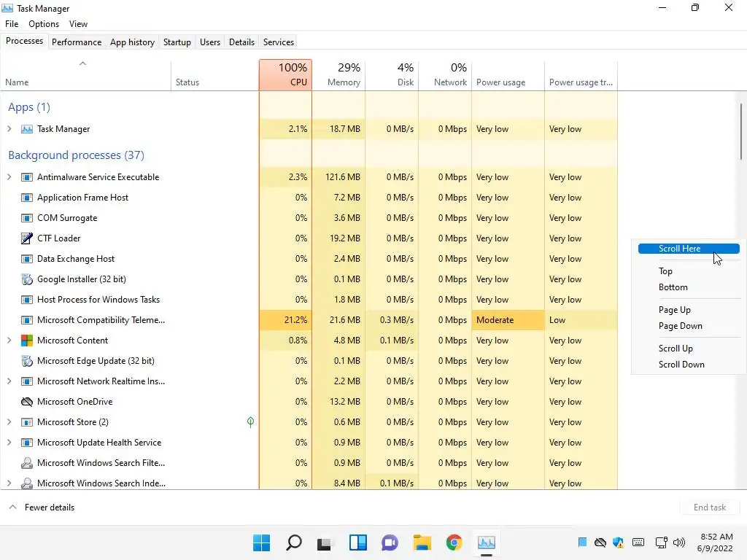Screen dimensions: 747x560
Task: Click the Data Exchange Host icon
Action: tap(27, 259)
